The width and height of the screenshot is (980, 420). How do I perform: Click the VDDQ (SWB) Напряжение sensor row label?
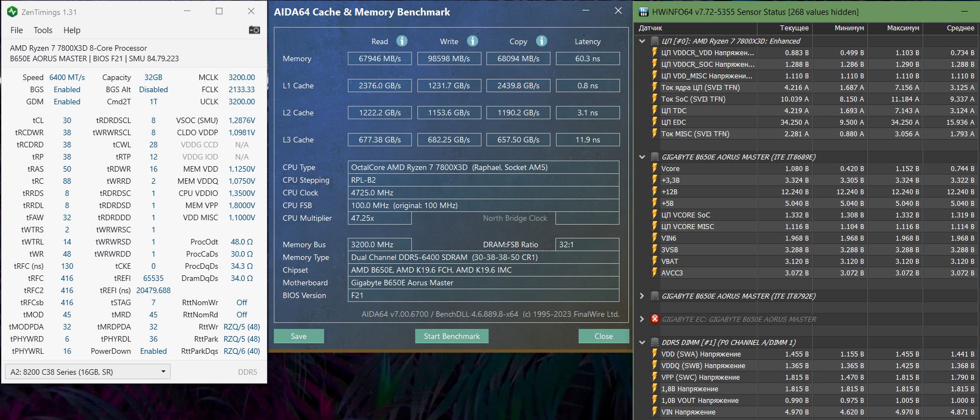point(703,365)
